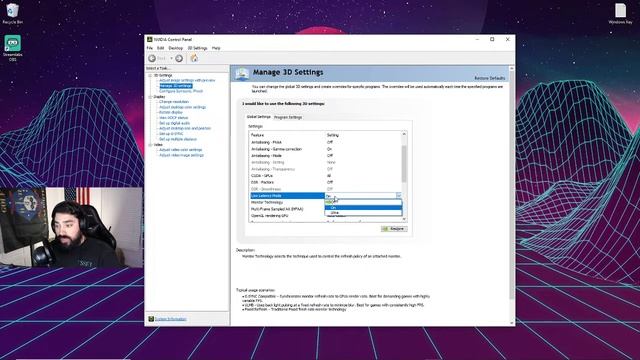Image resolution: width=640 pixels, height=360 pixels.
Task: Collapse the Video tree node
Action: [x=150, y=145]
